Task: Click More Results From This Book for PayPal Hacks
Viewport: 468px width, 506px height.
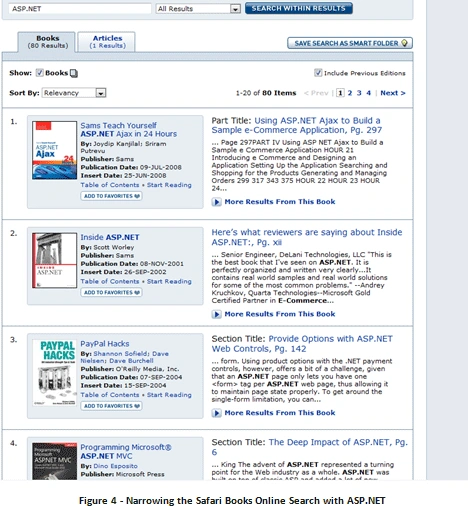Action: (x=280, y=413)
